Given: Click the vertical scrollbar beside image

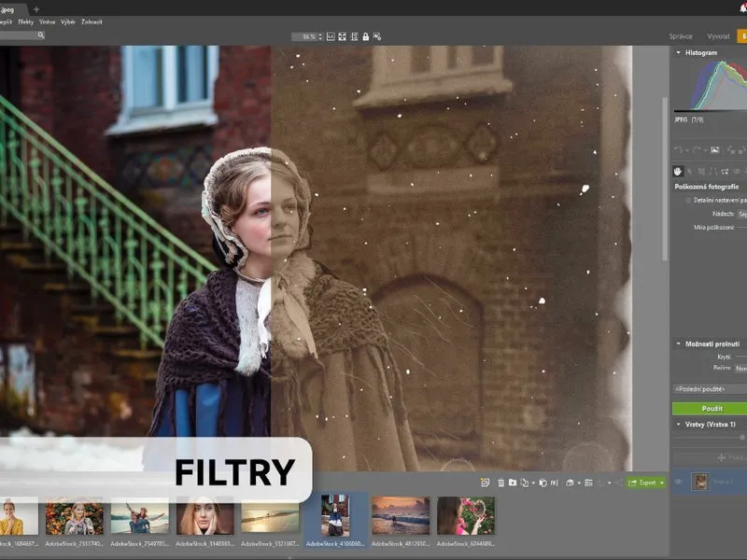Looking at the screenshot, I should pos(665,178).
